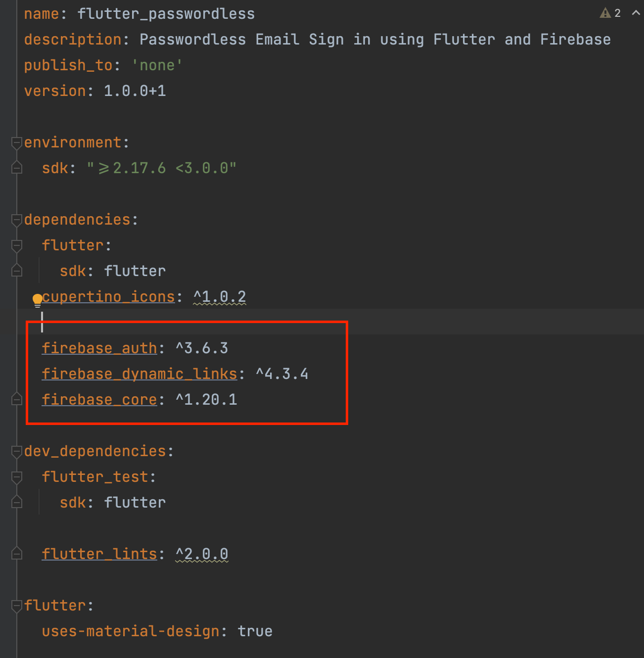Open the cupertino_icons package link
644x658 pixels.
pos(108,296)
